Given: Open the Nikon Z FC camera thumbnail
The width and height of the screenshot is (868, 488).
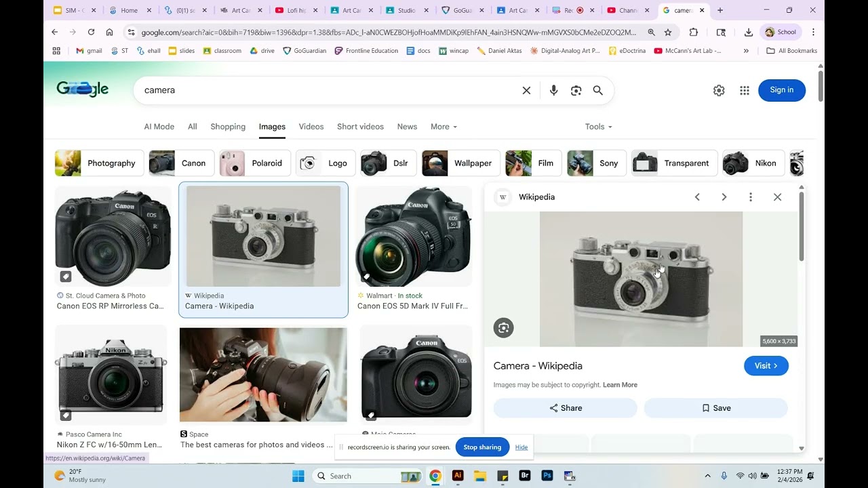Looking at the screenshot, I should 111,375.
